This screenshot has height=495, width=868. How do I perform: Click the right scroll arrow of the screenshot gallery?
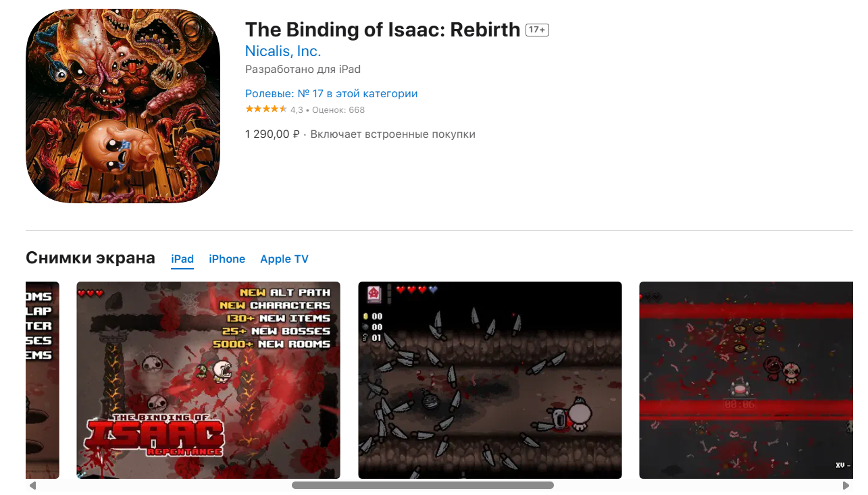click(846, 486)
